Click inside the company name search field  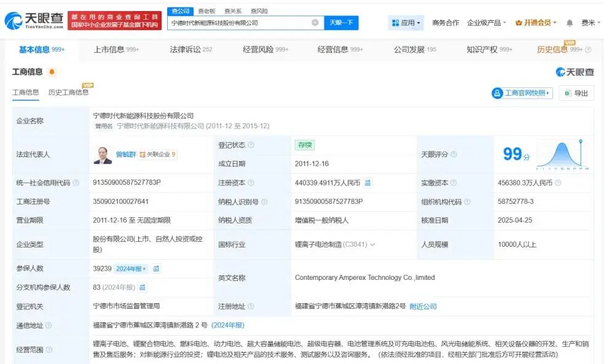240,23
